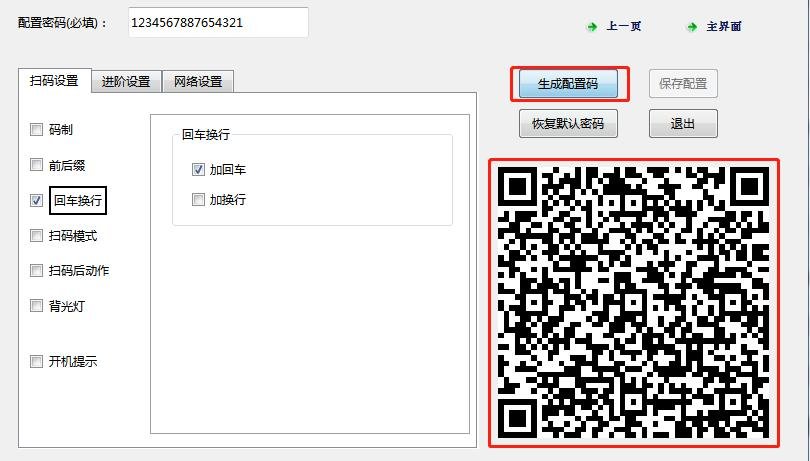810x461 pixels.
Task: Click the green arrow beside 主界面
Action: [x=692, y=26]
